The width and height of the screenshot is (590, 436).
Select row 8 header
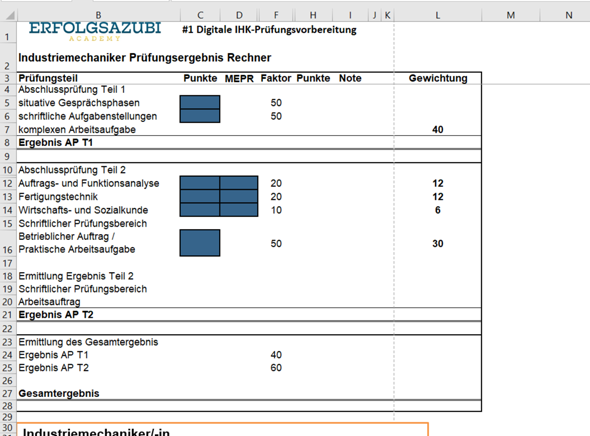click(x=8, y=143)
